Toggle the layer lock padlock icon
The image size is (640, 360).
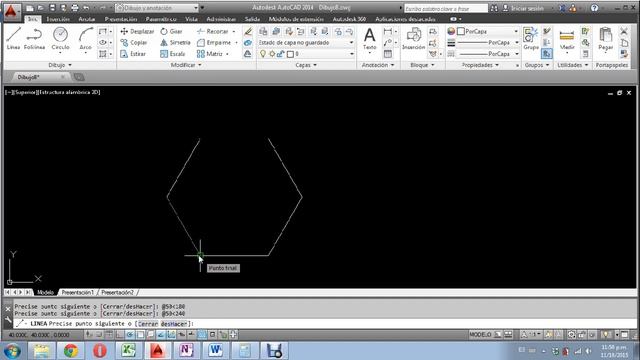point(280,54)
